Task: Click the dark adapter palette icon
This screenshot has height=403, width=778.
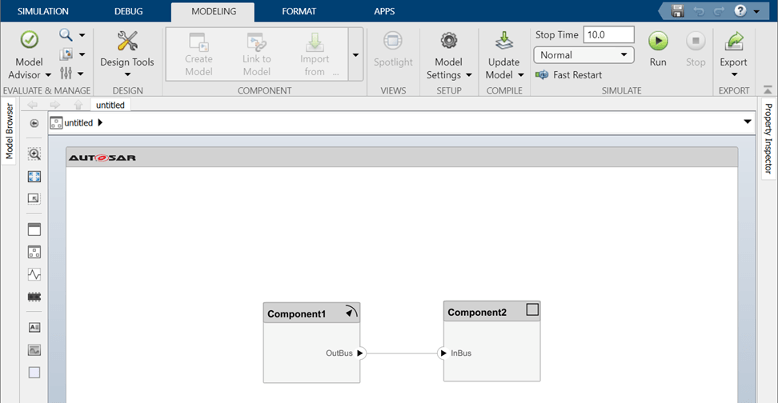Action: click(34, 297)
